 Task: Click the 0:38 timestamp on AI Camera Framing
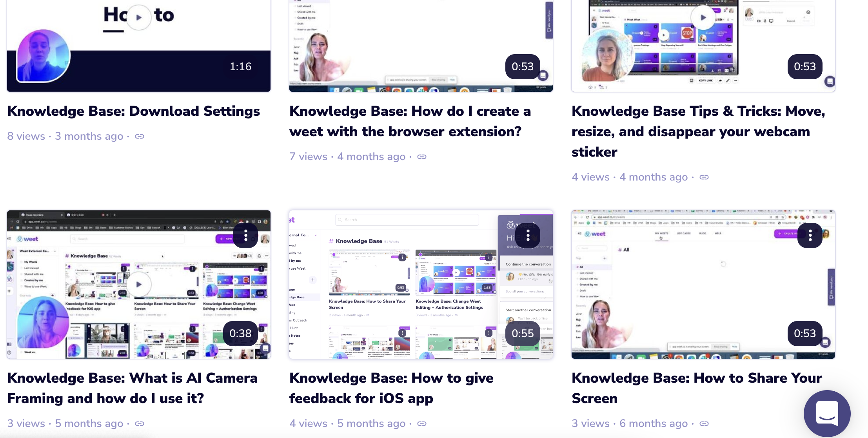pyautogui.click(x=239, y=334)
